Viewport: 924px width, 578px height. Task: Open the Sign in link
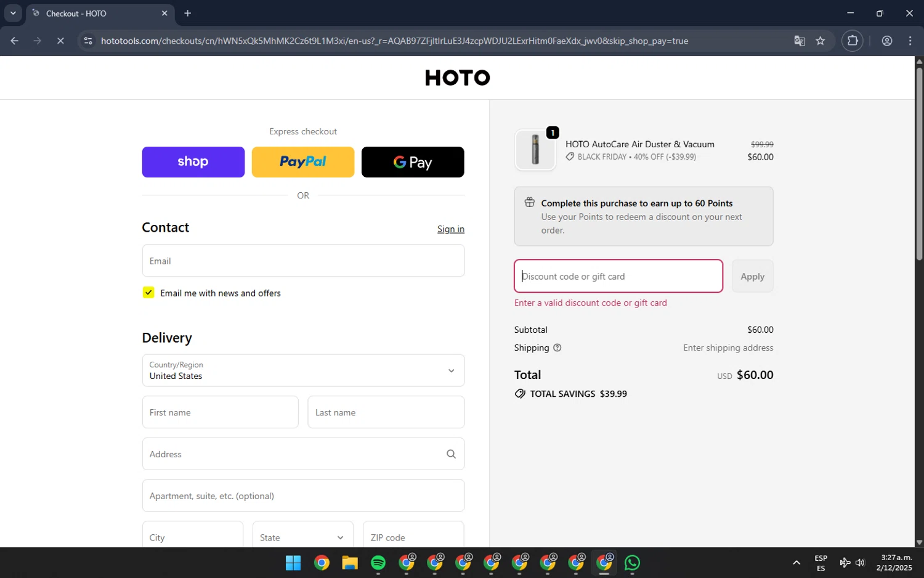(x=450, y=229)
